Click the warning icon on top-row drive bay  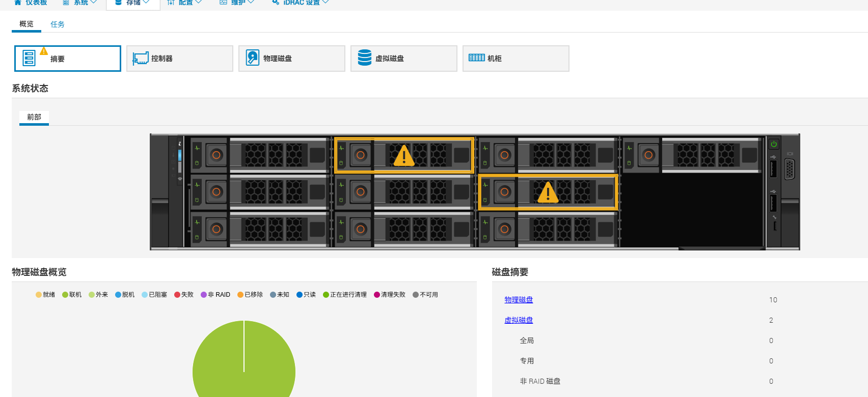pyautogui.click(x=404, y=156)
